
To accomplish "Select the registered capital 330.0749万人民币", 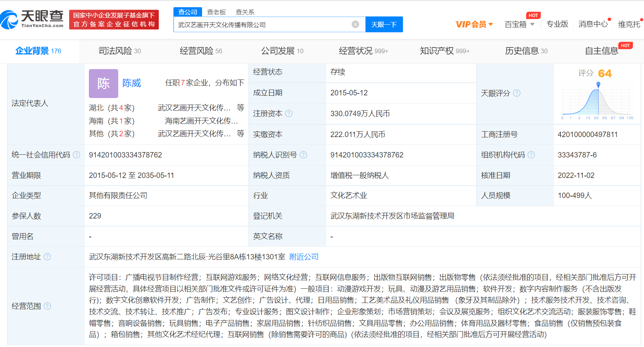I will (360, 113).
